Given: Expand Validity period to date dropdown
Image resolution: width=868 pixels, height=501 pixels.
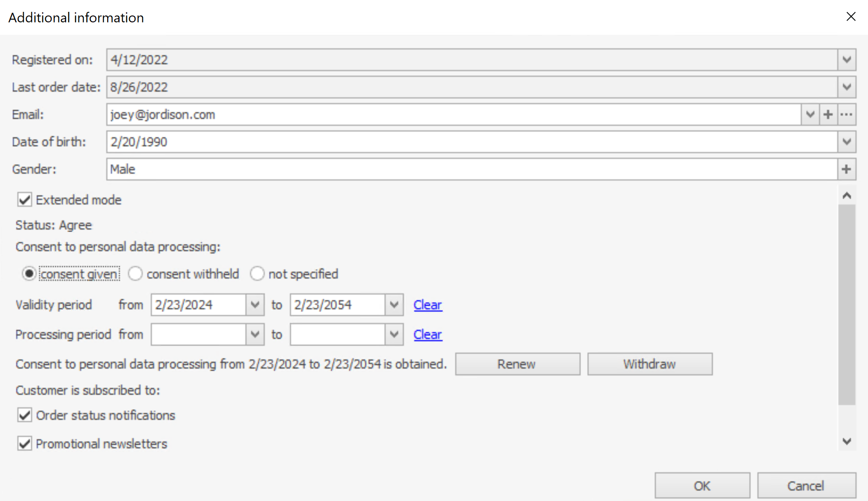Looking at the screenshot, I should coord(394,305).
